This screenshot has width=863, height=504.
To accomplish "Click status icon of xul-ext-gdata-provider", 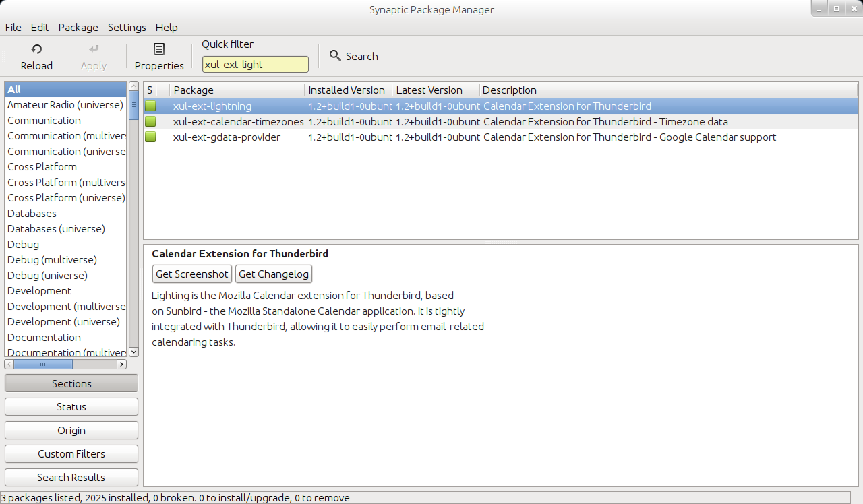I will [x=150, y=137].
